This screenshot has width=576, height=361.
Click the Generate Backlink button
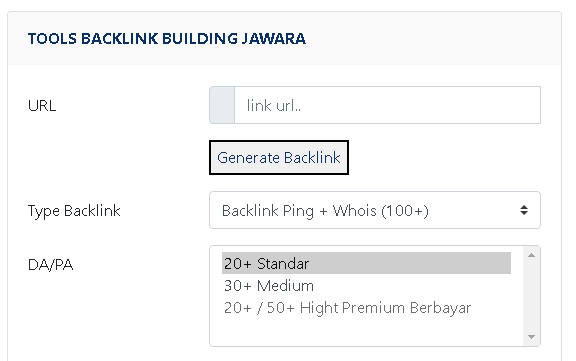tap(279, 157)
